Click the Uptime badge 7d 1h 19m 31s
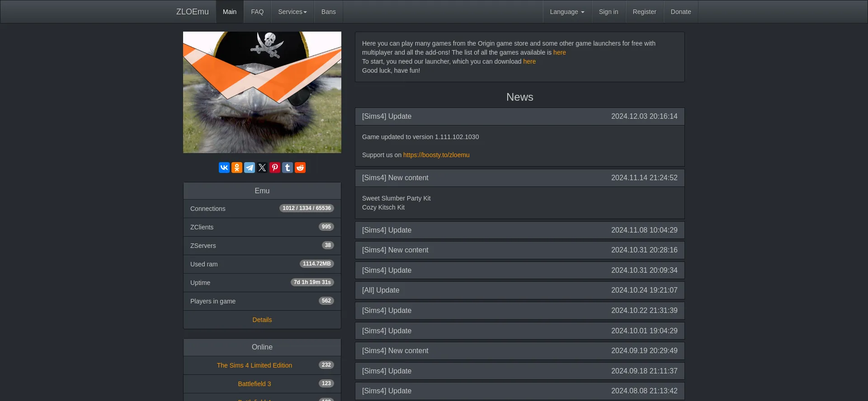This screenshot has height=401, width=868. pyautogui.click(x=312, y=282)
